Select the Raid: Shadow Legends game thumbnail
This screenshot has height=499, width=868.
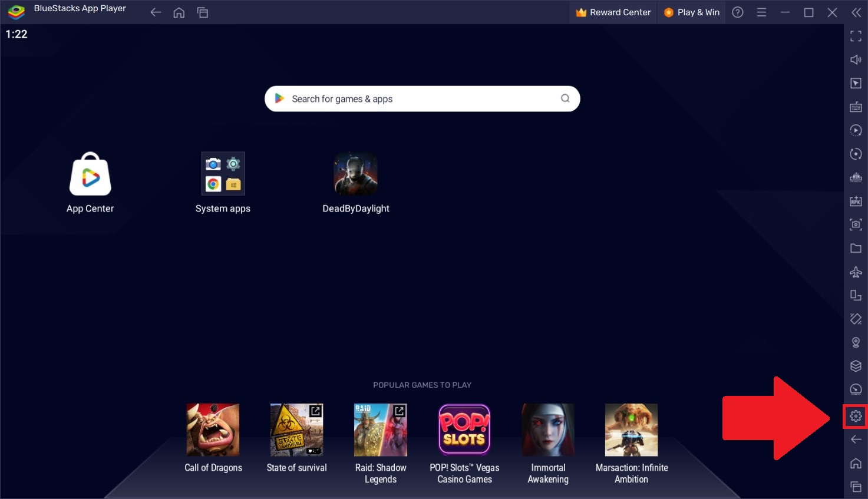(x=380, y=430)
